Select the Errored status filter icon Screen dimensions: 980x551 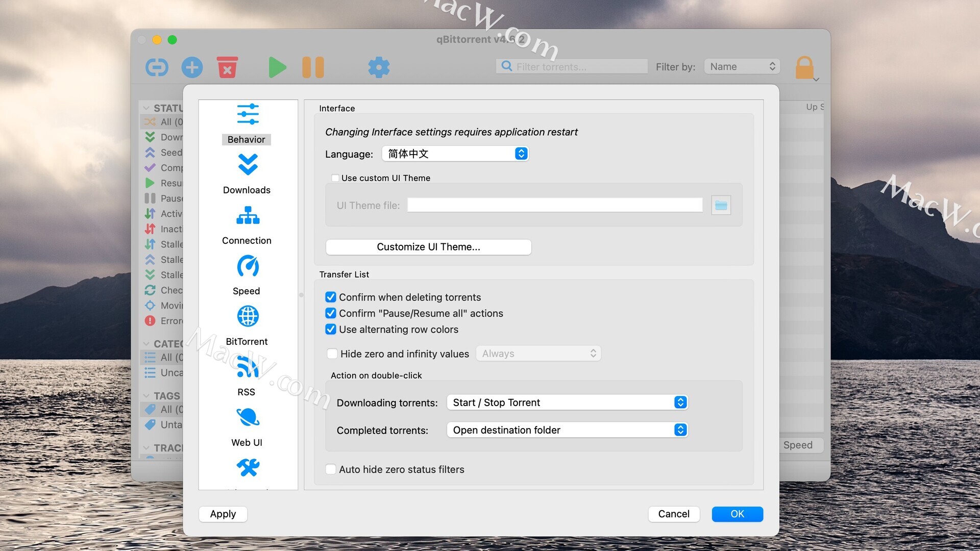(150, 320)
